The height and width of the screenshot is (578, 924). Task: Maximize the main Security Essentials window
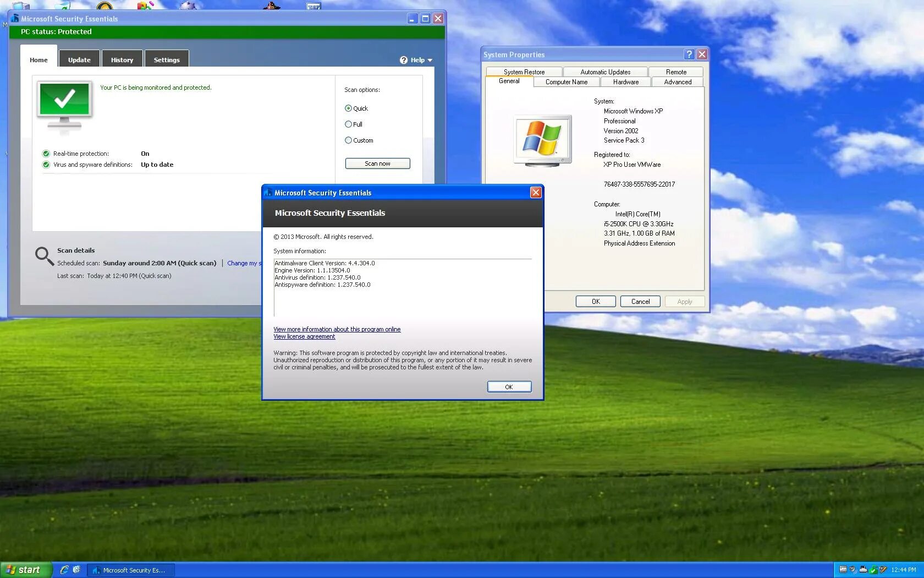coord(425,18)
